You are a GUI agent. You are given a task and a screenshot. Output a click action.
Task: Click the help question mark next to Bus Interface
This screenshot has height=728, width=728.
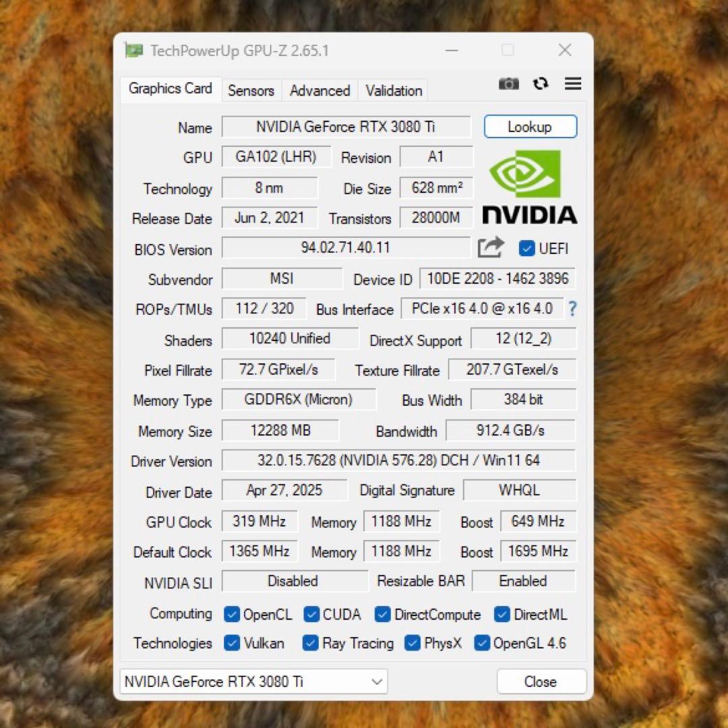coord(572,309)
